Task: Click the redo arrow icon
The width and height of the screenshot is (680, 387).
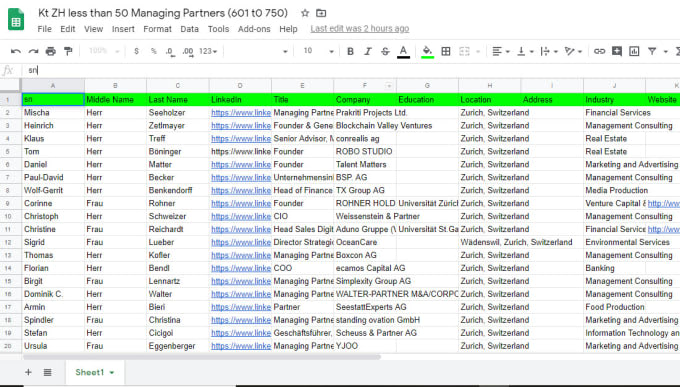Action: click(33, 51)
